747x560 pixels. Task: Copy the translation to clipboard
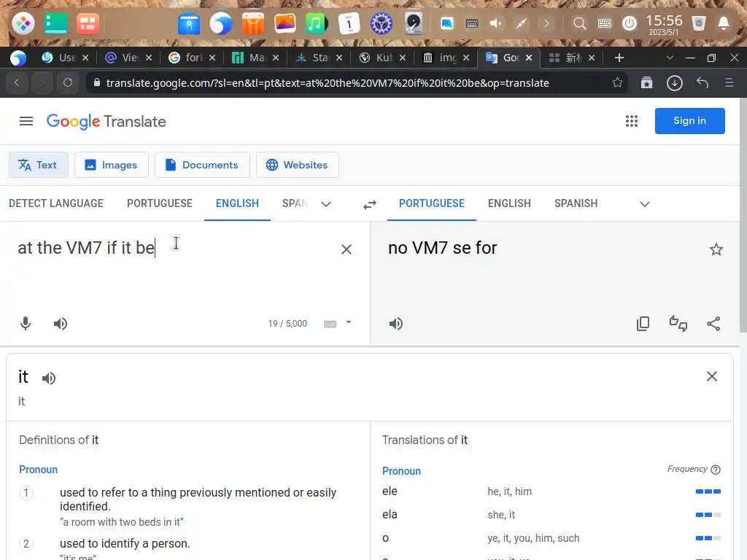[x=643, y=324]
